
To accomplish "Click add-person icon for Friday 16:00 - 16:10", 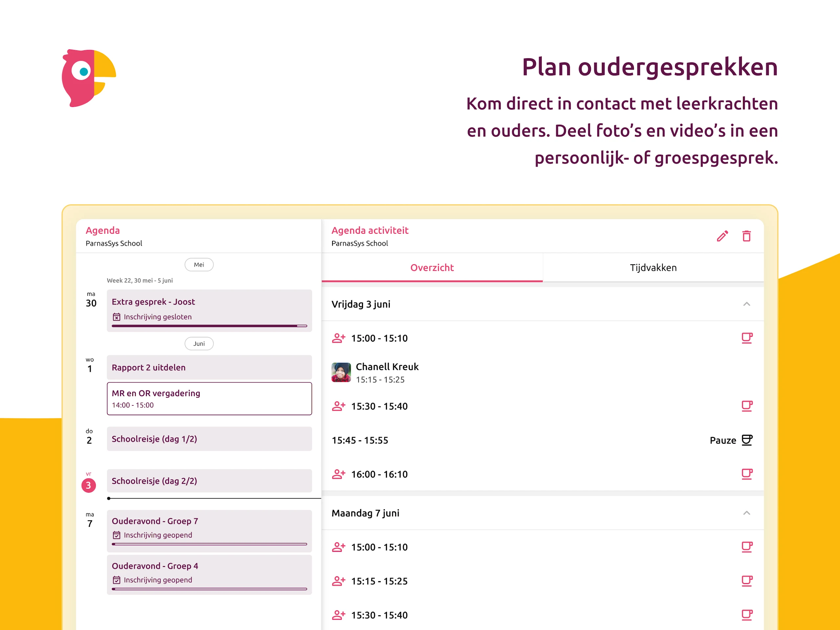I will tap(338, 474).
